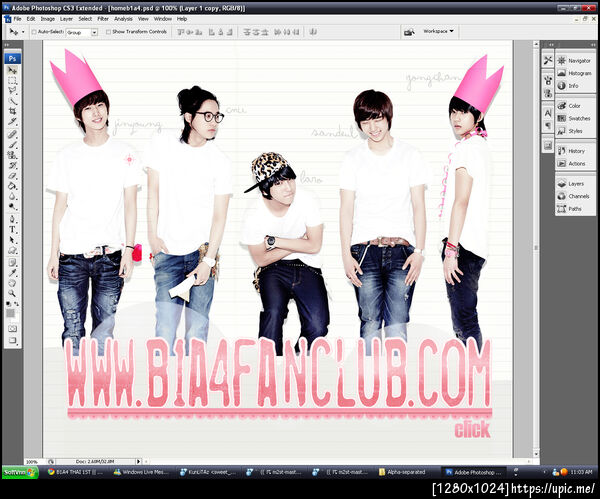Click the Start button on taskbar
Viewport: 600px width, 499px height.
(19, 472)
